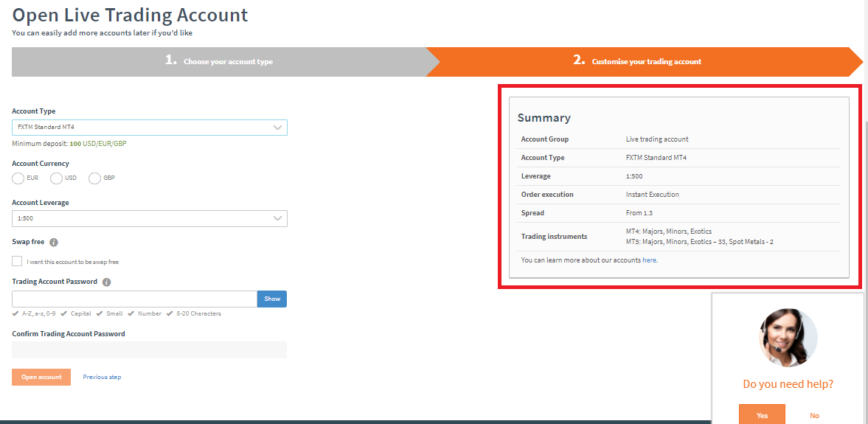Image resolution: width=868 pixels, height=424 pixels.
Task: Click the '1:500' Leverage value in Summary
Action: point(634,176)
